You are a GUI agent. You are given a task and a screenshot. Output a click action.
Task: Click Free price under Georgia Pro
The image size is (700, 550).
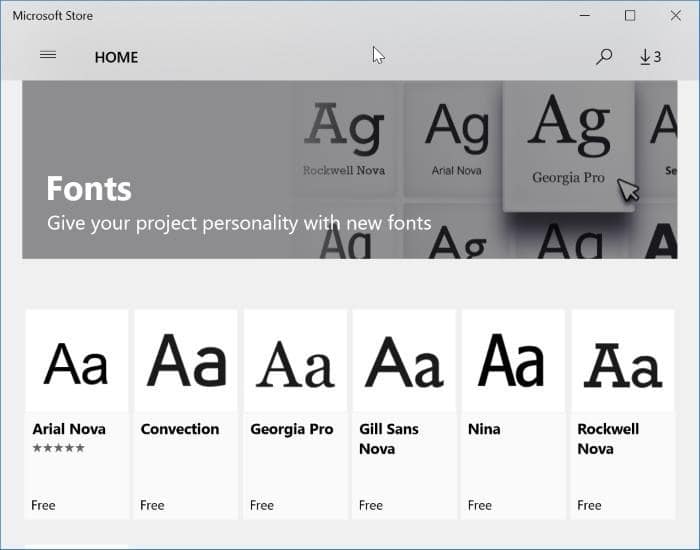tap(262, 505)
